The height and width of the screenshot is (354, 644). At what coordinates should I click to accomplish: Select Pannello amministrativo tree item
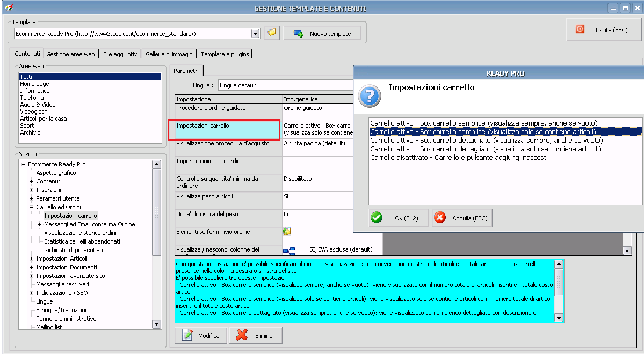(x=66, y=319)
